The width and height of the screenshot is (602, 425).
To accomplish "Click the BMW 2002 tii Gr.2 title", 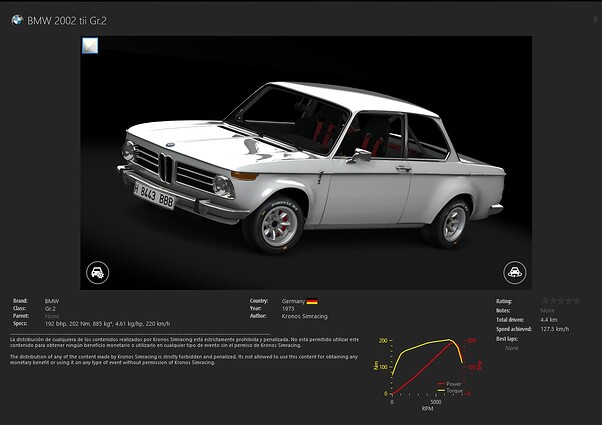I will tap(67, 21).
